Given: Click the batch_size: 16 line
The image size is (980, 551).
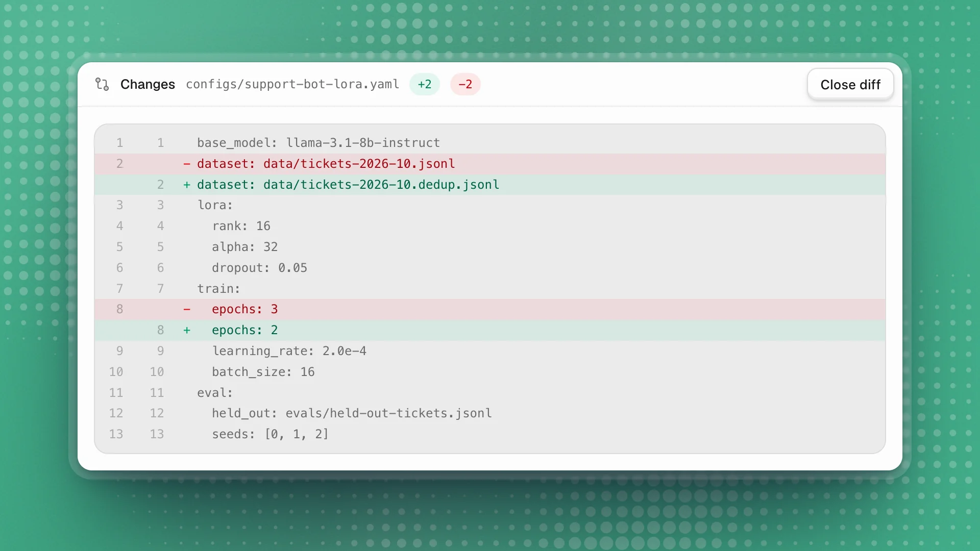Looking at the screenshot, I should point(490,372).
